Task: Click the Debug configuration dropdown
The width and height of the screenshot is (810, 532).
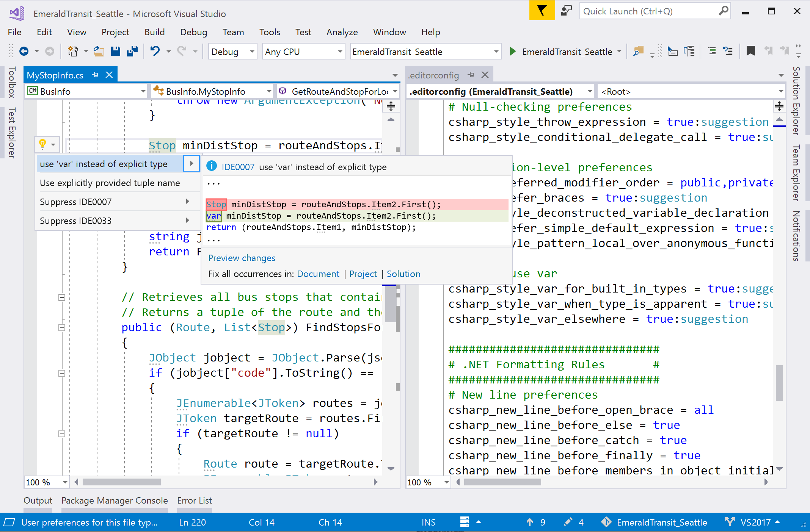Action: click(231, 52)
